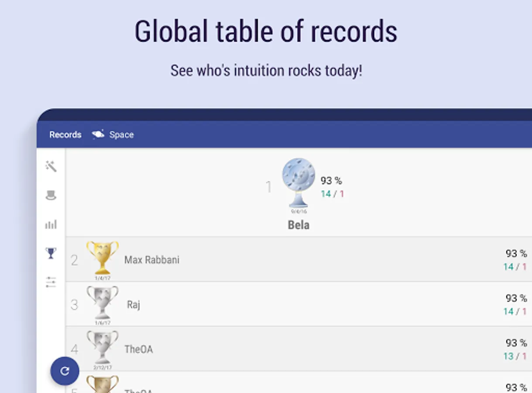Open the bar chart statistics icon

coord(51,224)
